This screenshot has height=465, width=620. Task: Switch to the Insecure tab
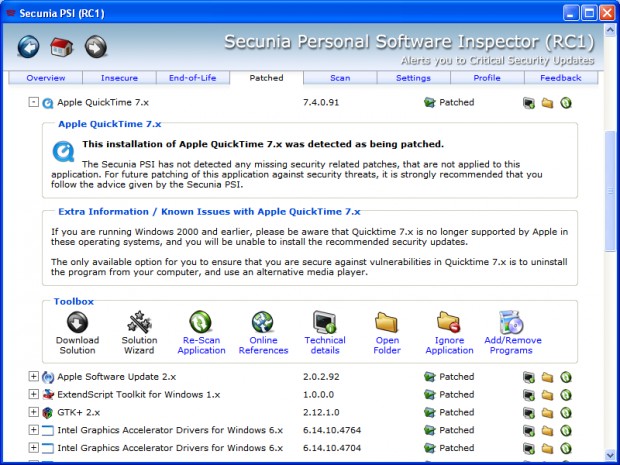coord(119,78)
